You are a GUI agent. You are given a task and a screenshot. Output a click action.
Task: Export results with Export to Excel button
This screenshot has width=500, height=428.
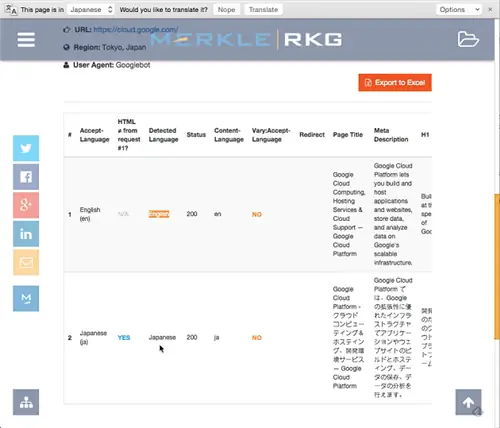pyautogui.click(x=395, y=82)
